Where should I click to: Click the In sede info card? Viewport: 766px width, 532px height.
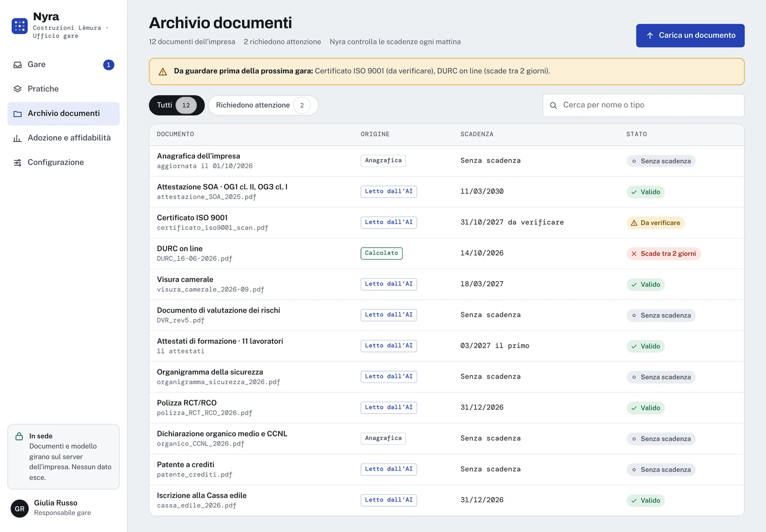64,457
